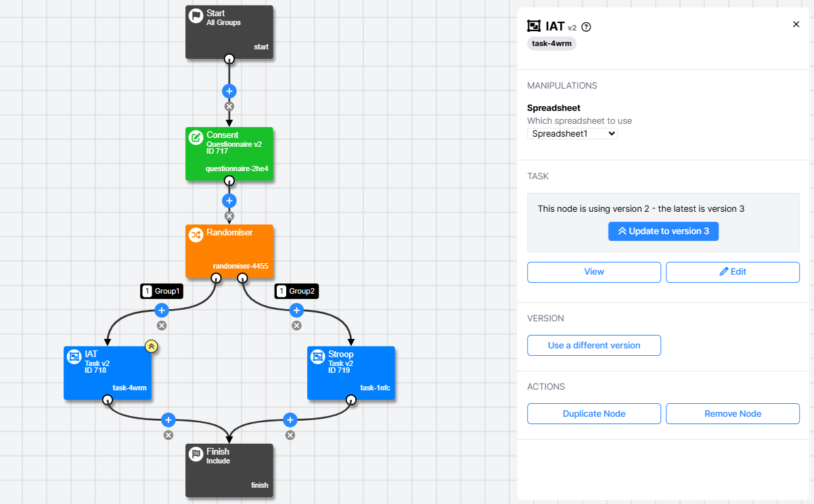814x504 pixels.
Task: Open the Spreadsheet1 dropdown
Action: coord(572,134)
